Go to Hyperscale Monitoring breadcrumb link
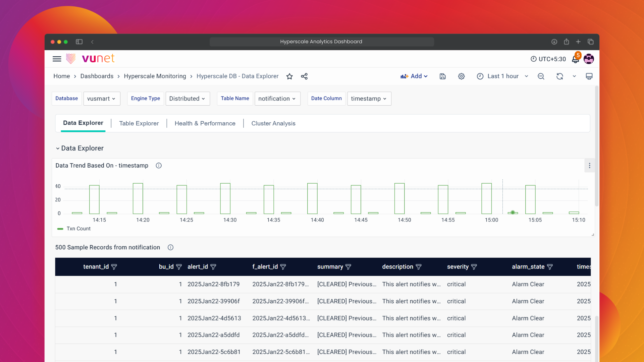644x362 pixels. (155, 76)
